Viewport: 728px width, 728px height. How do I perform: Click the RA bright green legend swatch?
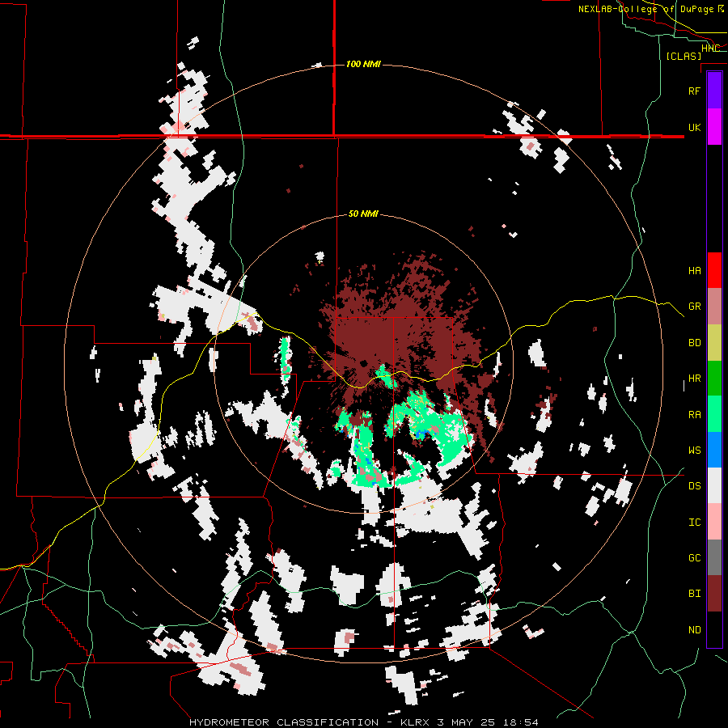coord(714,414)
